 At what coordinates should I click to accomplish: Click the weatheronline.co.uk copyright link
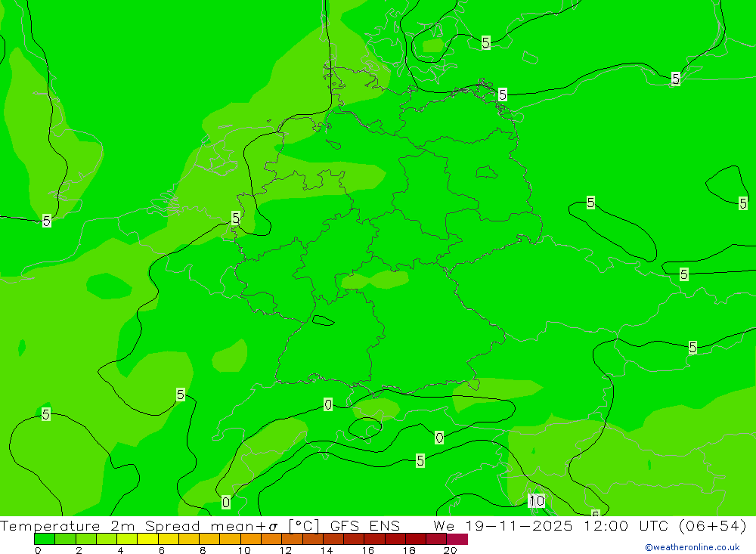click(692, 547)
